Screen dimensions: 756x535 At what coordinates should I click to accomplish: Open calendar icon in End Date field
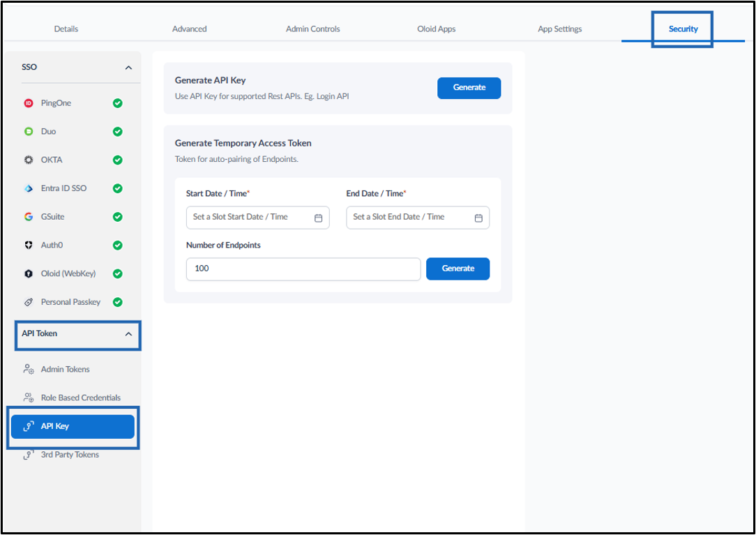(478, 218)
